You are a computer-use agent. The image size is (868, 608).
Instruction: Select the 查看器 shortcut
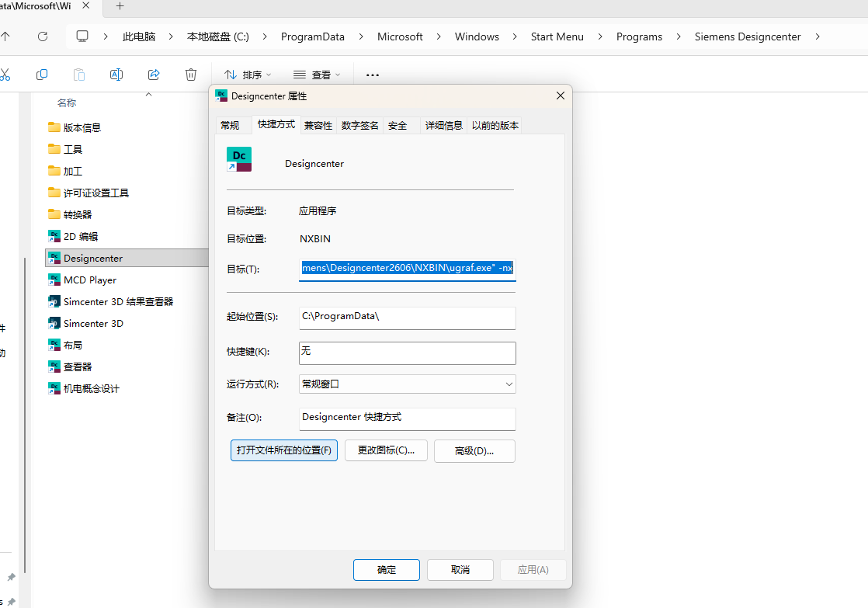click(70, 367)
